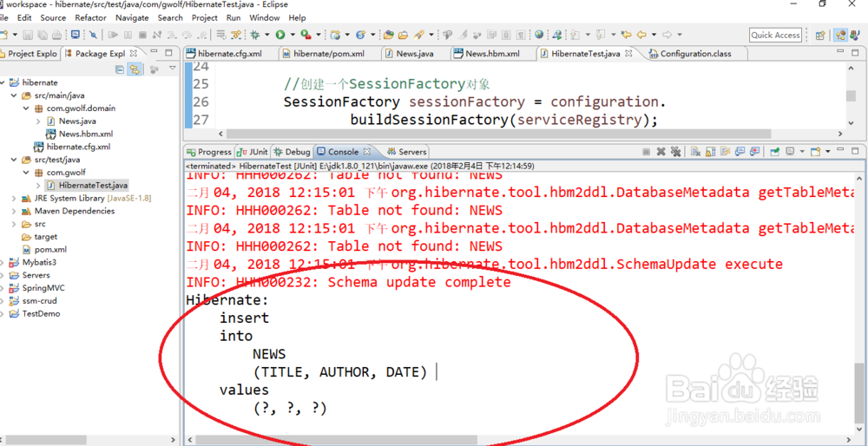The image size is (868, 446).
Task: Switch to Configuration.class editor tab
Action: coord(696,54)
